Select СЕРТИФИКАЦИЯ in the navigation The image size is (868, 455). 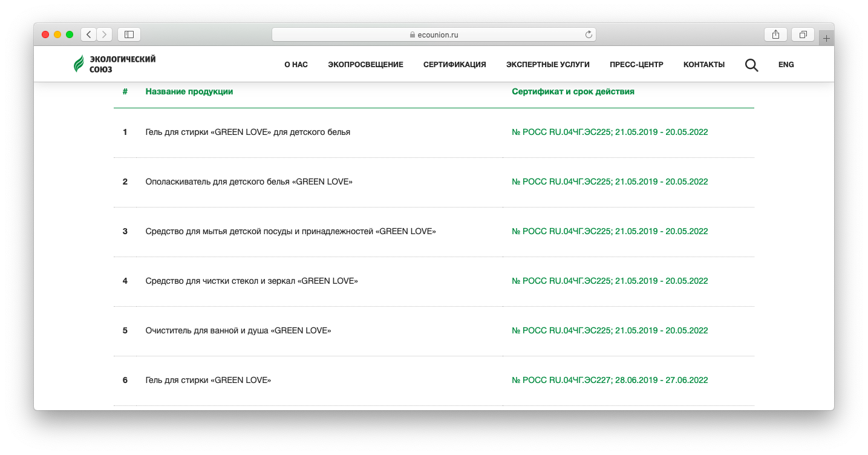pos(454,65)
